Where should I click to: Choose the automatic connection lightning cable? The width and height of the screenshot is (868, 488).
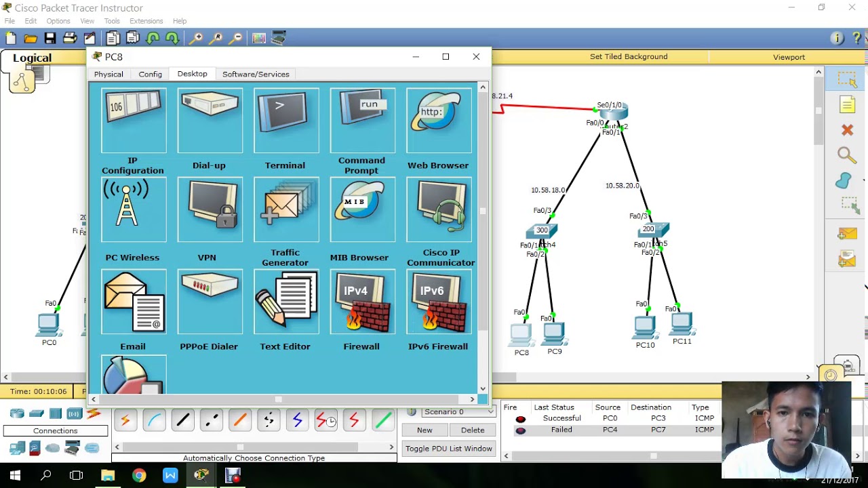[x=125, y=421]
